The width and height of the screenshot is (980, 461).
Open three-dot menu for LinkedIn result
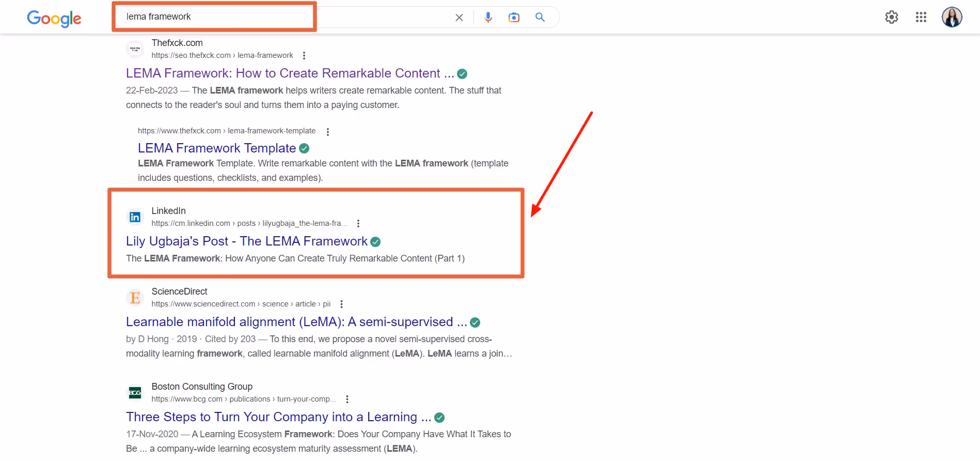[x=358, y=223]
